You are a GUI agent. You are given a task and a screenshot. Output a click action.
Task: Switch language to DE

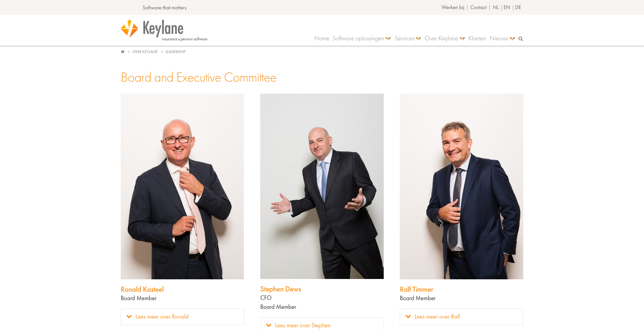pyautogui.click(x=518, y=7)
